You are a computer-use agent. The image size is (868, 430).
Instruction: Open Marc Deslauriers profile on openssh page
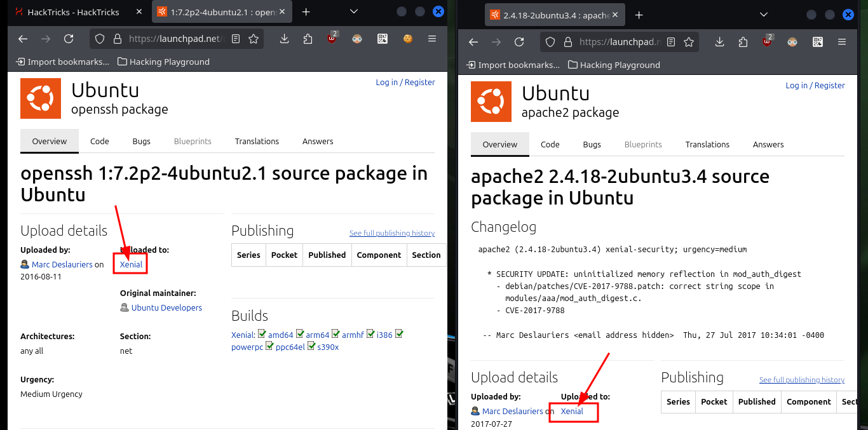pyautogui.click(x=62, y=264)
